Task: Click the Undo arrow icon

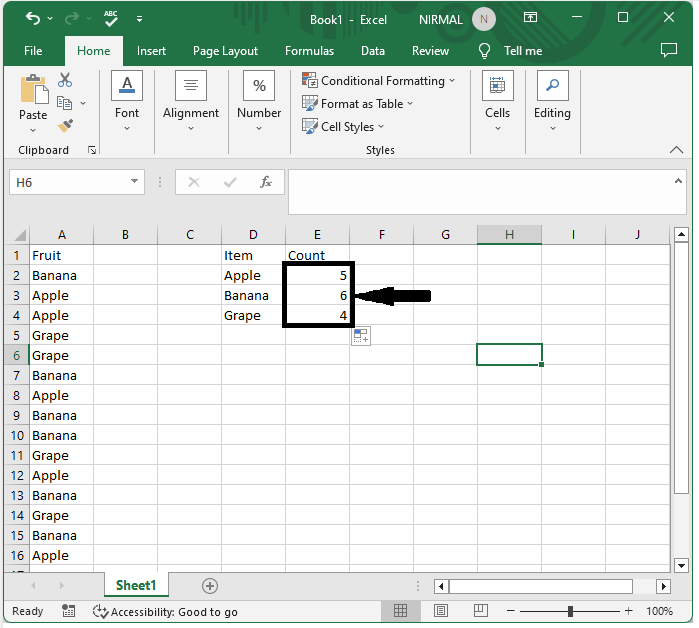Action: (33, 18)
